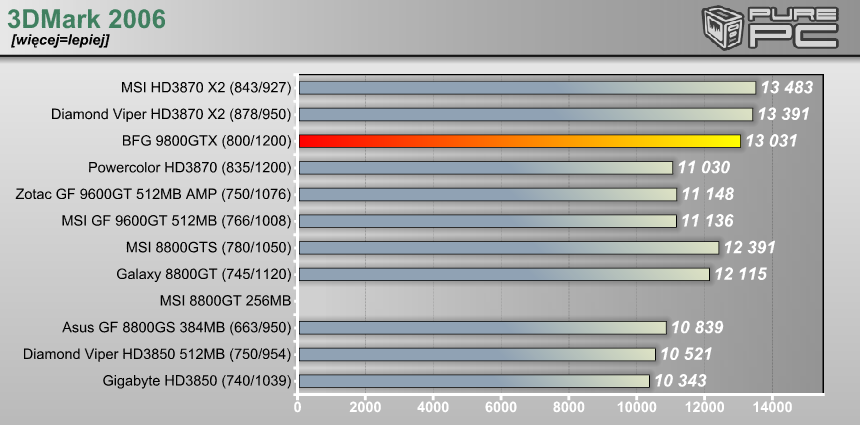Click the MSI 8800GTS bar
860x425 pixels.
509,247
